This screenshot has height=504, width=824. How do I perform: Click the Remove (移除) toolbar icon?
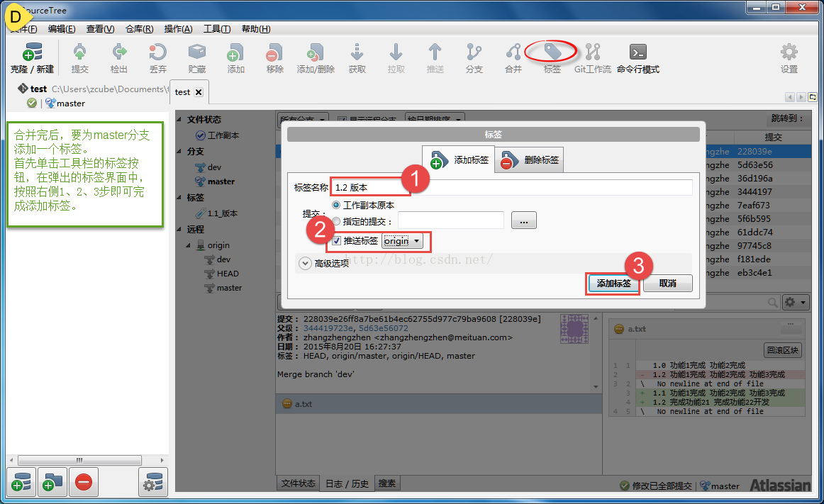tap(274, 52)
